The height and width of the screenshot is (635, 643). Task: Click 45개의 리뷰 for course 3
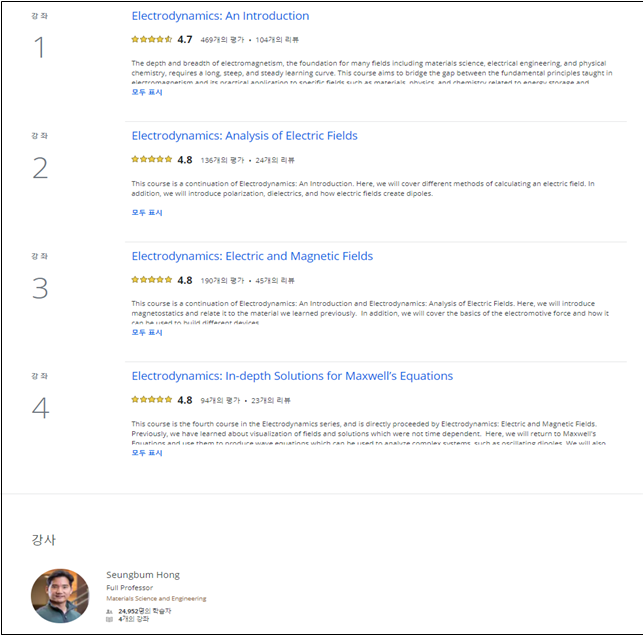[275, 281]
